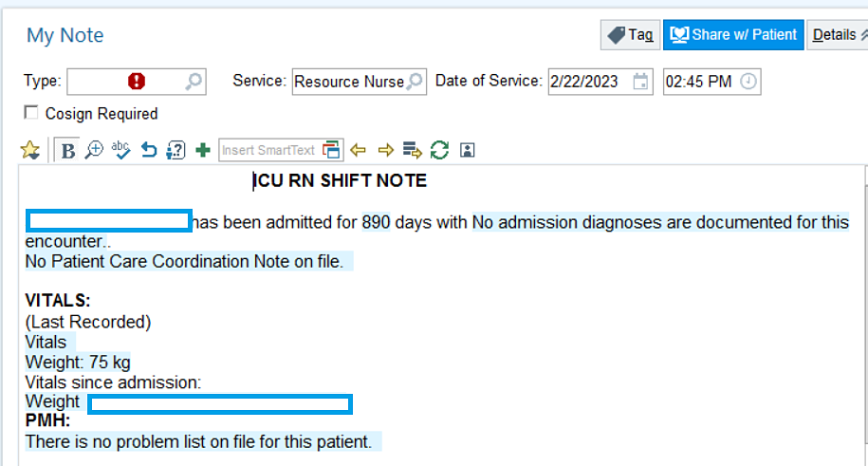Viewport: 868px width, 466px height.
Task: Toggle bold formatting in note toolbar
Action: [x=67, y=150]
